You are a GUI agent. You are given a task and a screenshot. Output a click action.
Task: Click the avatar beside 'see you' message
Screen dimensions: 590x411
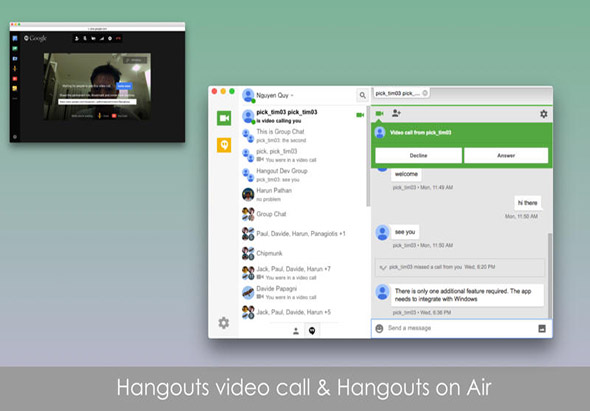[382, 232]
